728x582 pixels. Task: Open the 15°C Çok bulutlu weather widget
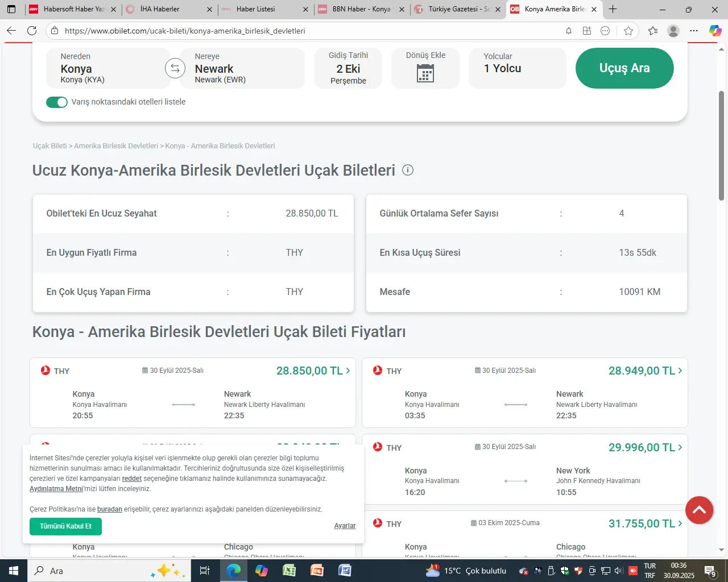(466, 571)
